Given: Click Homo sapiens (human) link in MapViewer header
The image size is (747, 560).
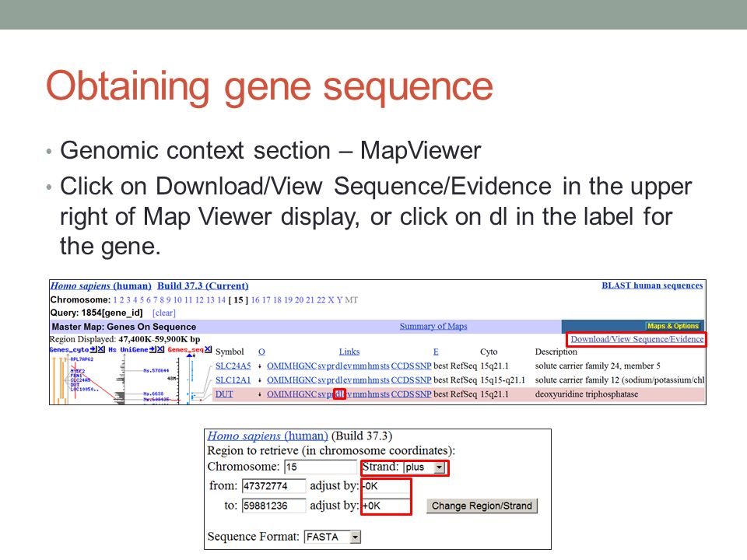Looking at the screenshot, I should pyautogui.click(x=100, y=285).
